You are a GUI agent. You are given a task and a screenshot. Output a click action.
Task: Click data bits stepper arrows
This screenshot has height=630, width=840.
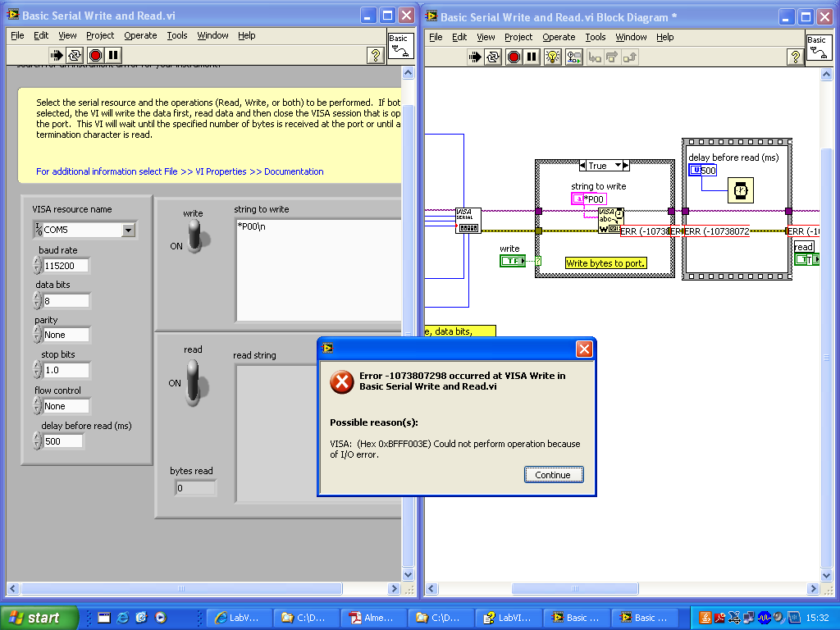click(37, 300)
